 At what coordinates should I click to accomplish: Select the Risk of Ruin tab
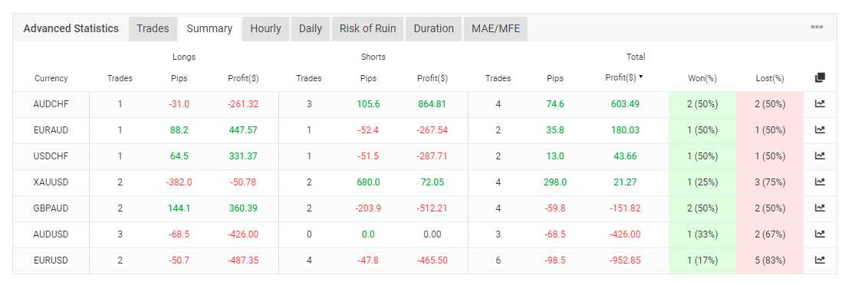click(x=367, y=29)
